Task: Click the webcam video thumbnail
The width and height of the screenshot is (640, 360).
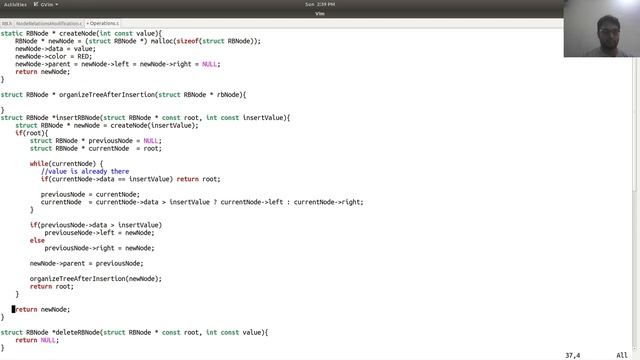Action: [x=602, y=29]
